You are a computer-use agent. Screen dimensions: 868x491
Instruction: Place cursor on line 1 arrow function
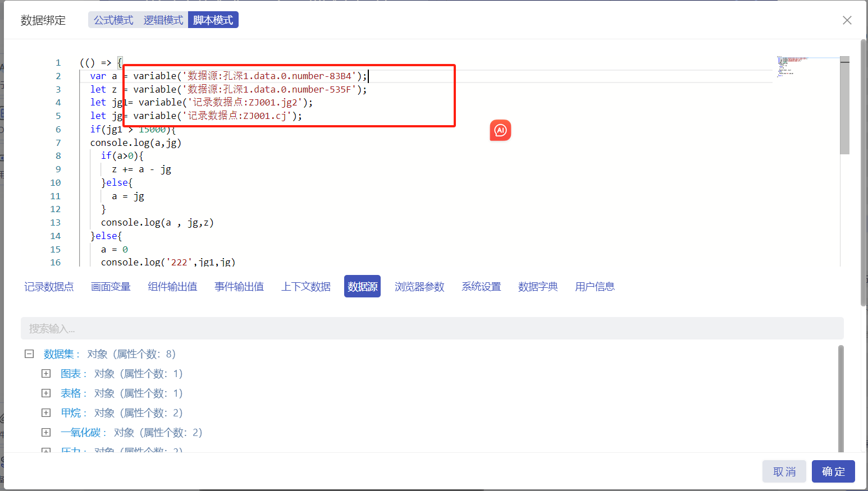101,63
